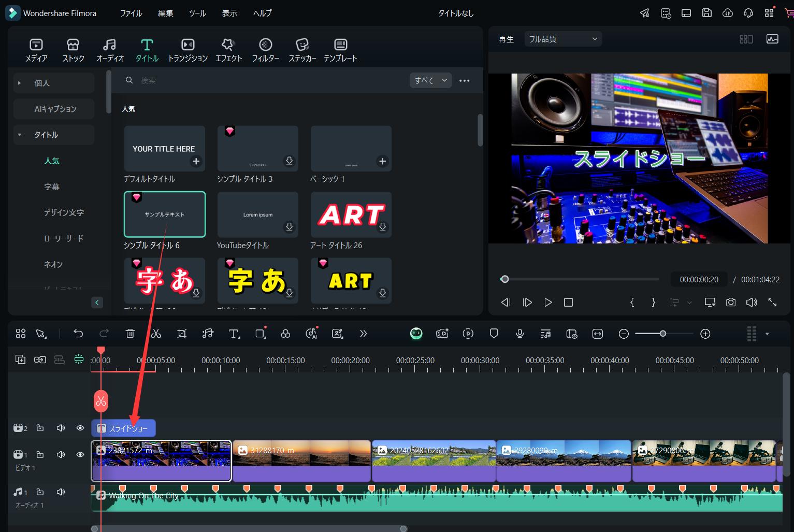Hide Video 1 track with eye
The height and width of the screenshot is (532, 794).
[80, 454]
